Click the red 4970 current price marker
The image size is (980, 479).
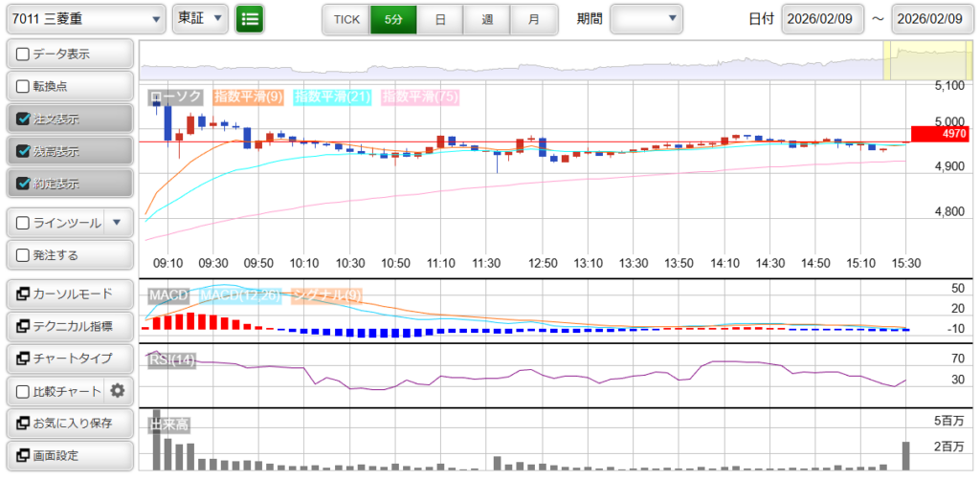942,134
